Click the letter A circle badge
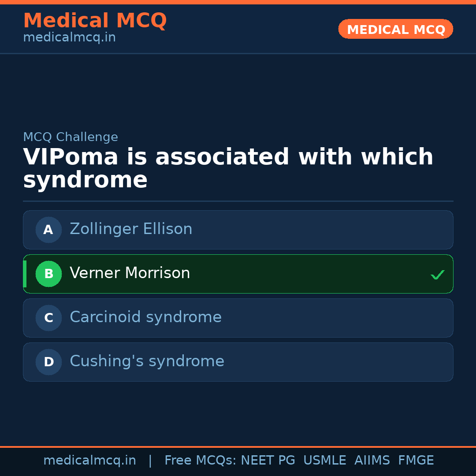Image resolution: width=476 pixels, height=476 pixels. (x=48, y=230)
